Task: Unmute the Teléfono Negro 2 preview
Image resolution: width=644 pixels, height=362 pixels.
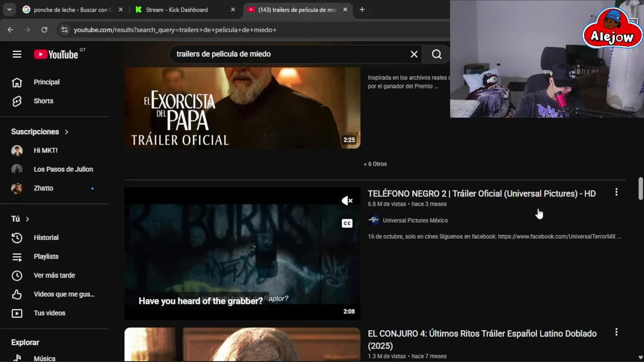Action: (x=347, y=201)
